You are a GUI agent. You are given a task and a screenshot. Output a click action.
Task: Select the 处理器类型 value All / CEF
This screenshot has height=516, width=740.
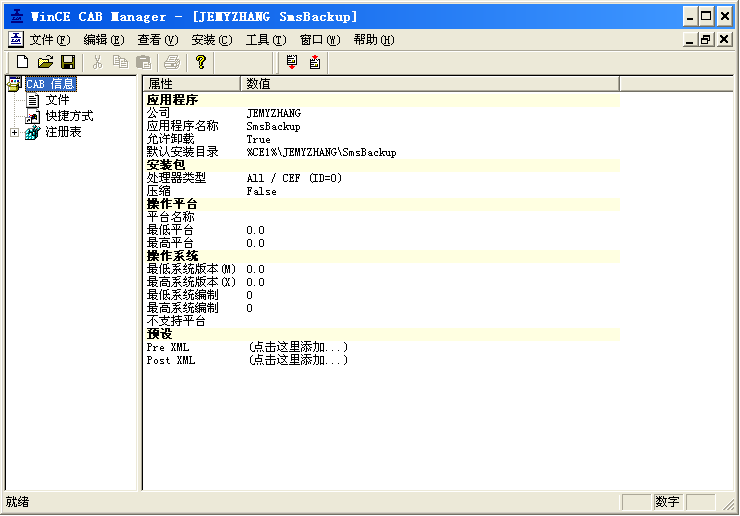point(294,178)
